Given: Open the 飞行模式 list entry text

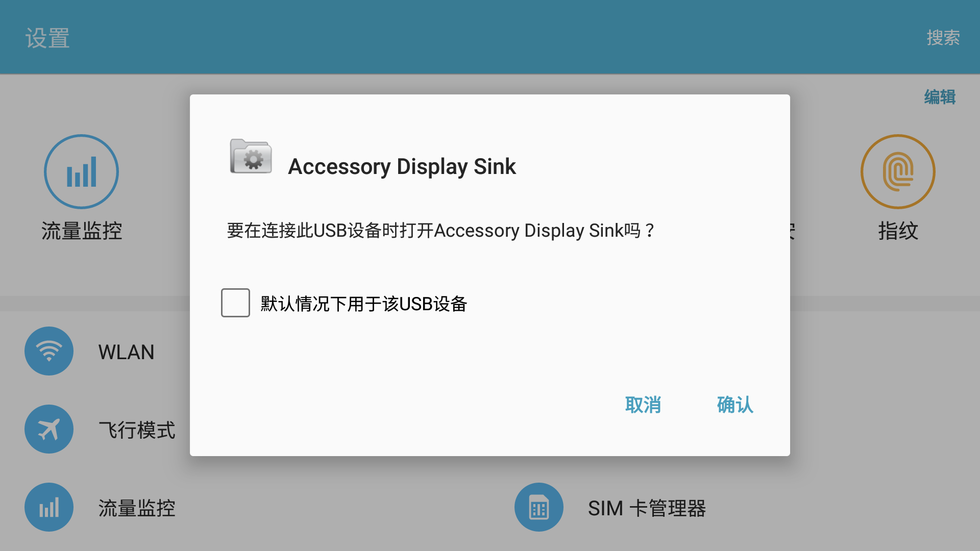Looking at the screenshot, I should tap(137, 430).
